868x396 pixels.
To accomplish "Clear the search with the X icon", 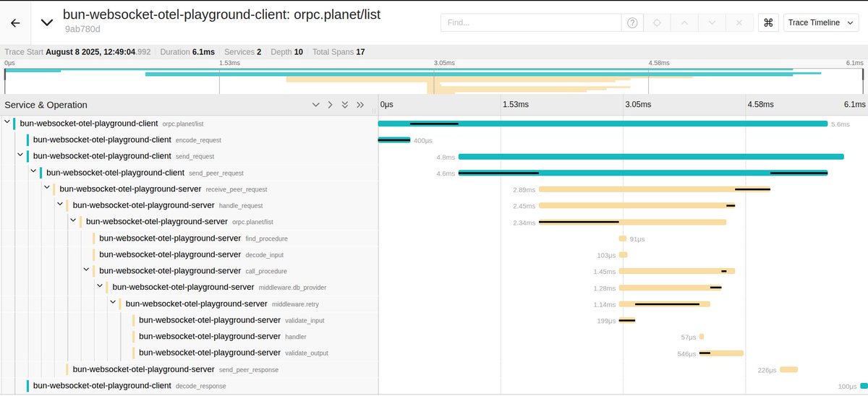I will point(739,22).
